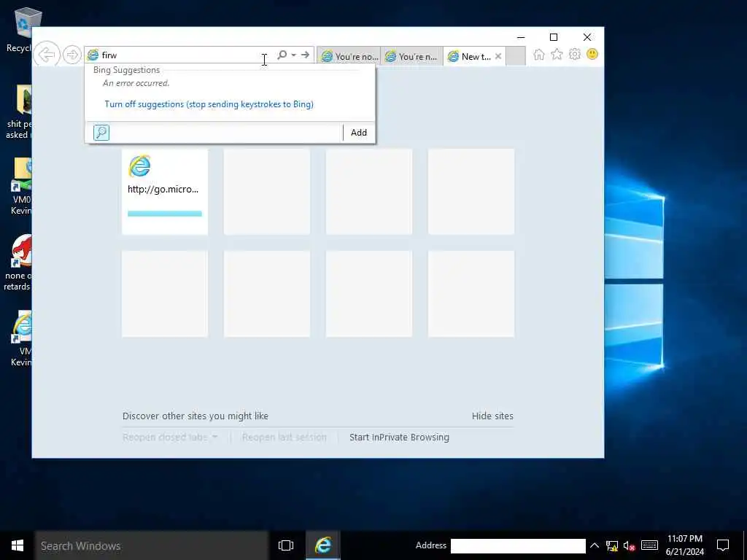Open the Tools gear icon

pyautogui.click(x=575, y=54)
